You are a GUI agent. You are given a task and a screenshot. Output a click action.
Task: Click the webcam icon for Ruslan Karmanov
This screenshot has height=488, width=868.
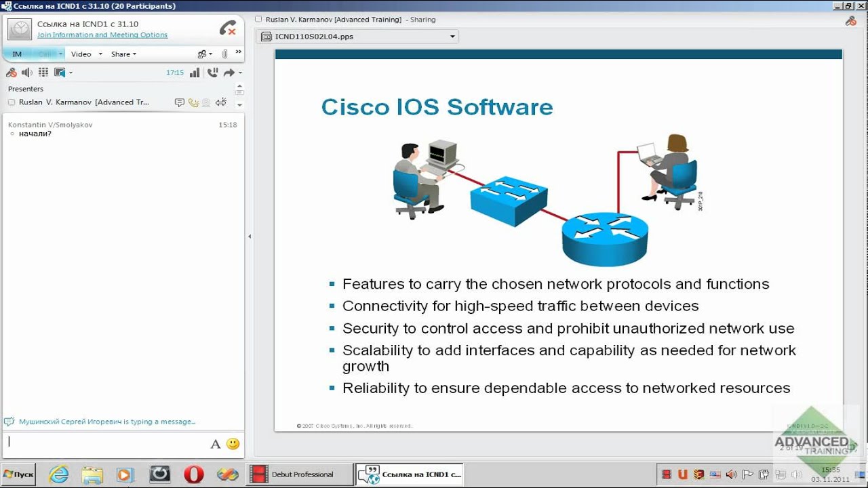(x=206, y=102)
